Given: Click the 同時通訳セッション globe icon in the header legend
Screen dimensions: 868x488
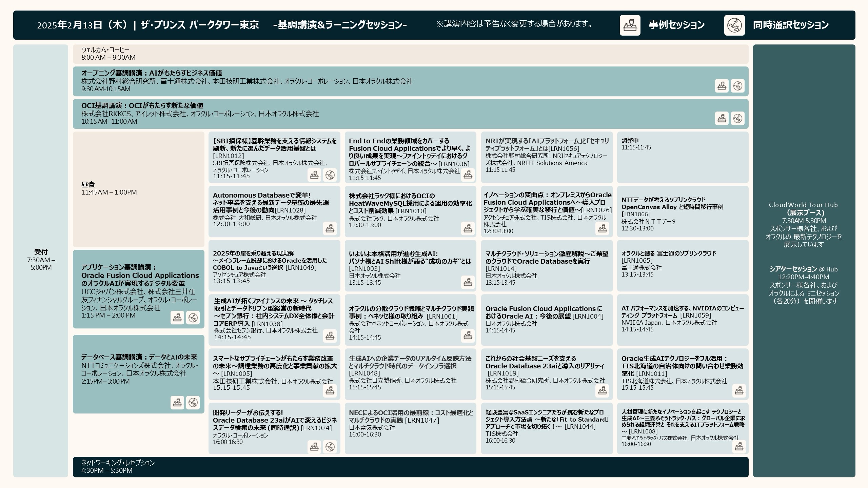Looking at the screenshot, I should [734, 25].
